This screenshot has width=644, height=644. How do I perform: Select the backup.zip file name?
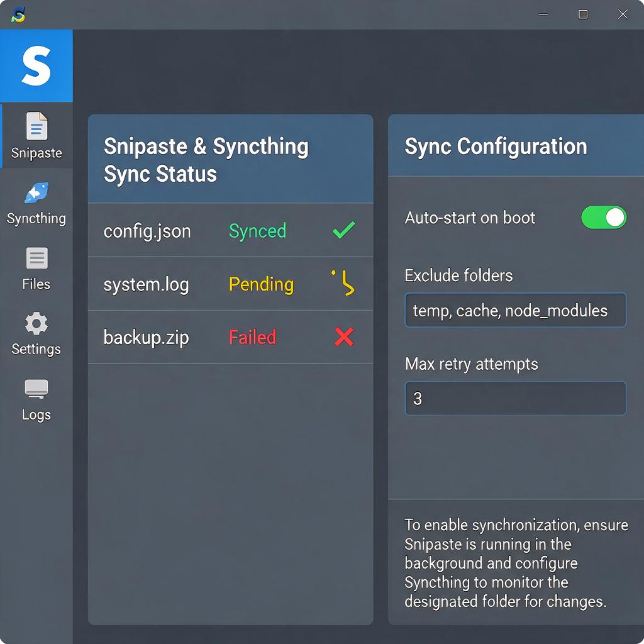146,338
